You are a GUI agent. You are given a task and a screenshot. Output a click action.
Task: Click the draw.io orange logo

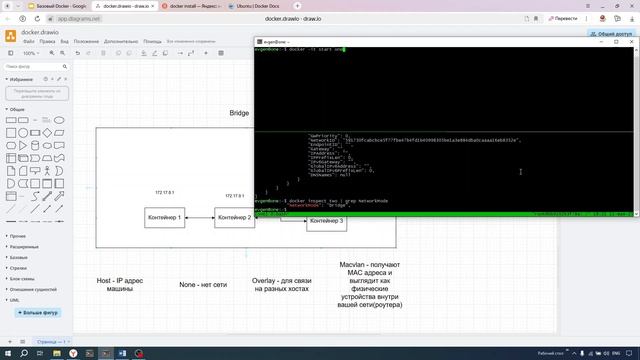(x=11, y=36)
